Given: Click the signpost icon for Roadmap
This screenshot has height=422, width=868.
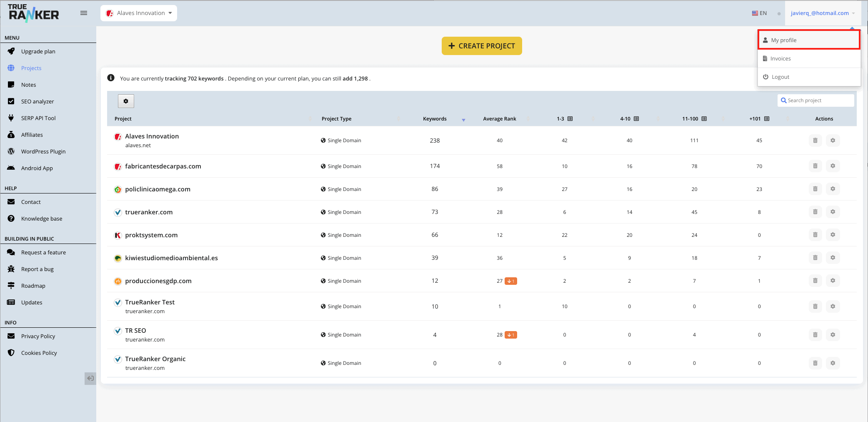Looking at the screenshot, I should pos(11,286).
